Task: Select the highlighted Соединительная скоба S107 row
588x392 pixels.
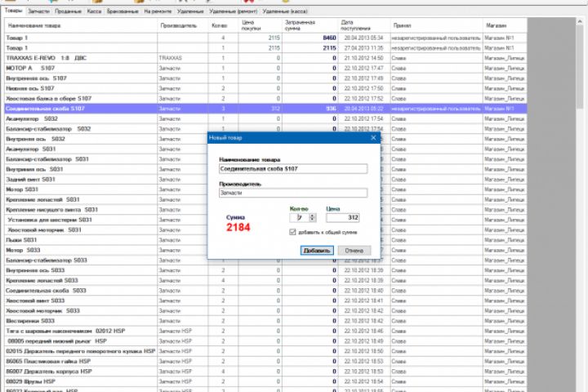Action: tap(265, 109)
